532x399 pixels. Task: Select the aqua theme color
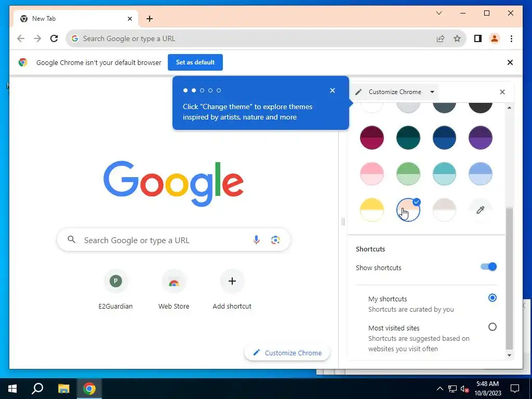pos(444,174)
